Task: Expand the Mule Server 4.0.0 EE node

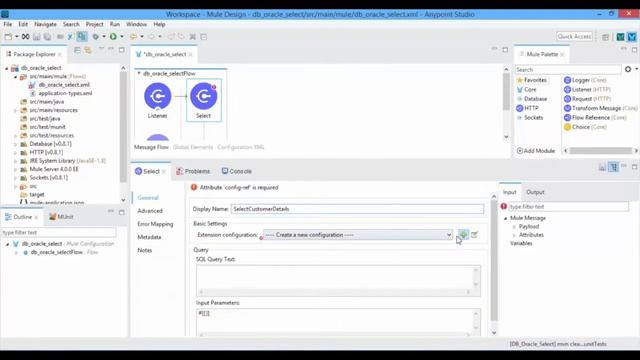Action: tap(16, 169)
